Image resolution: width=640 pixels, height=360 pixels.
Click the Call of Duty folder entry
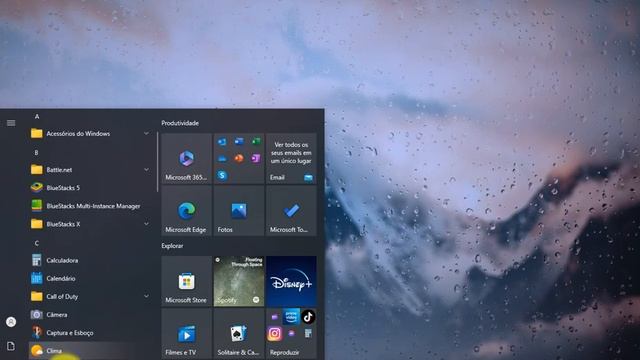pyautogui.click(x=90, y=296)
